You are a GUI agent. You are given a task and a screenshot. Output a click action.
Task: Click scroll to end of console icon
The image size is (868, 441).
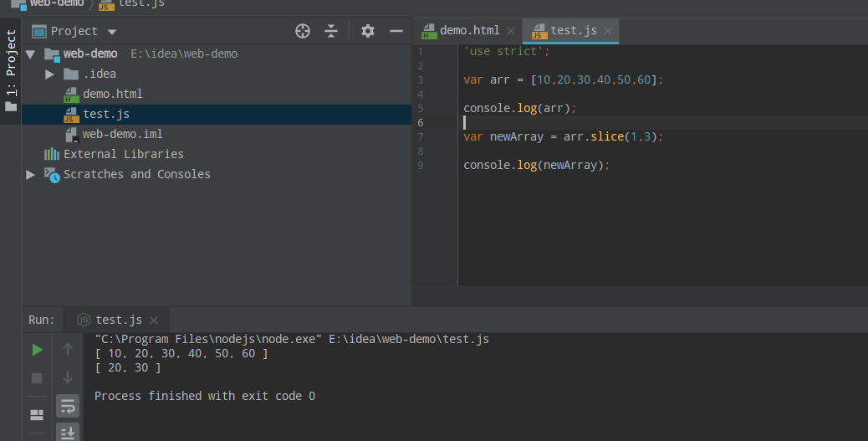(68, 433)
